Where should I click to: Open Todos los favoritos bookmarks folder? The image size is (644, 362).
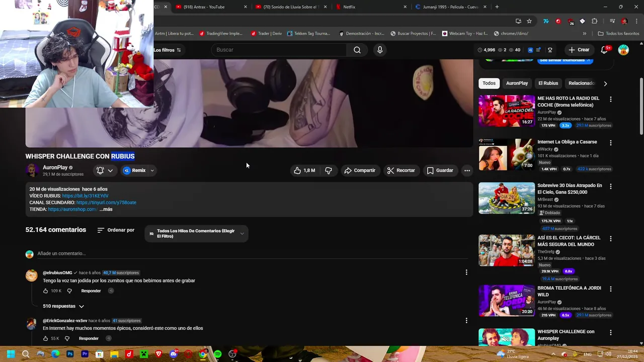pos(618,34)
